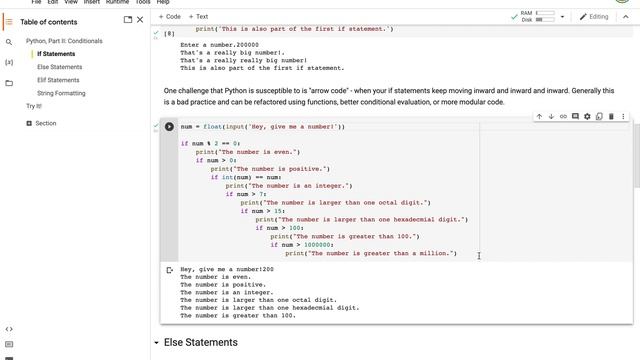This screenshot has width=640, height=360.
Task: Open the Command palette sidebar icon
Action: pos(9,344)
